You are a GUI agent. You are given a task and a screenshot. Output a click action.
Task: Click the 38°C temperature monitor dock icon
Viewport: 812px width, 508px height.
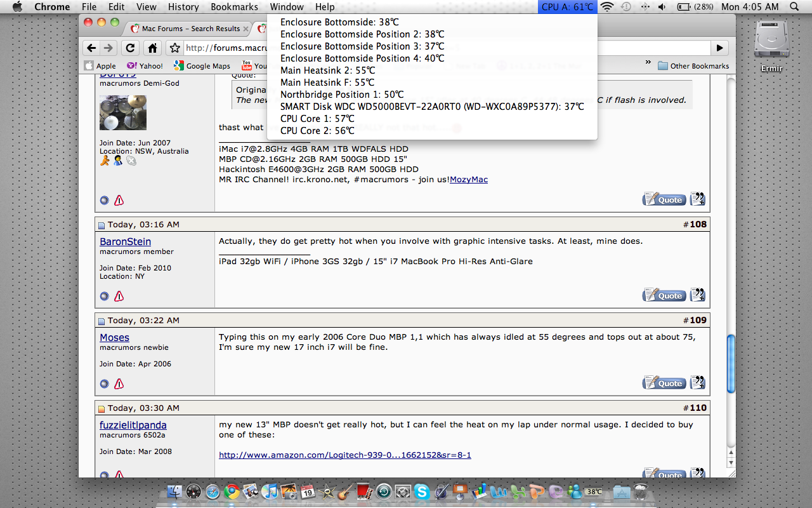point(594,491)
